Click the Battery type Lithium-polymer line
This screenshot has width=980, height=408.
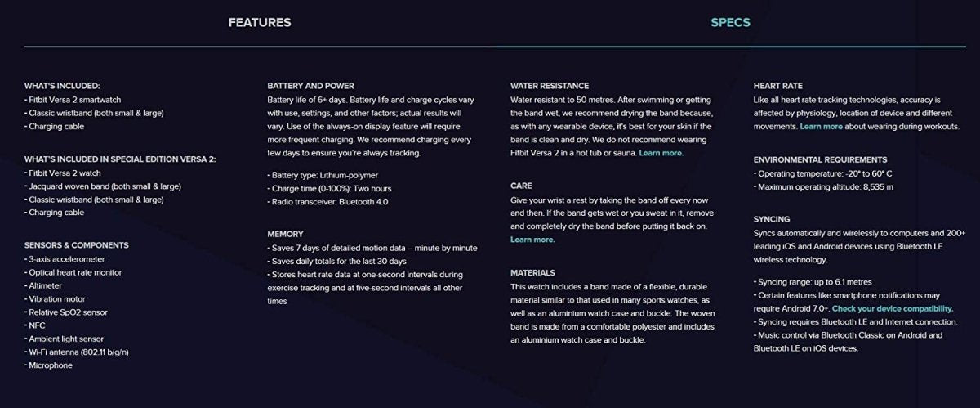[323, 175]
